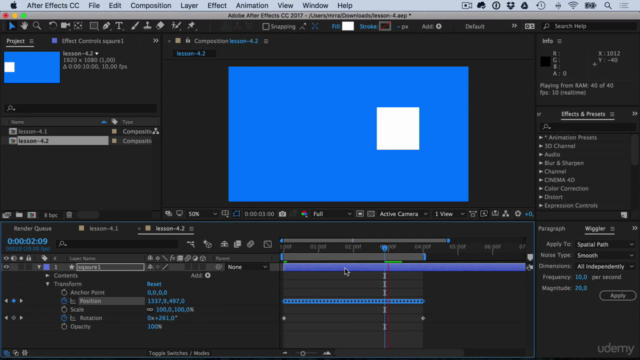Select the Selection arrow tool
Screen dimensions: 640x360
[x=11, y=26]
